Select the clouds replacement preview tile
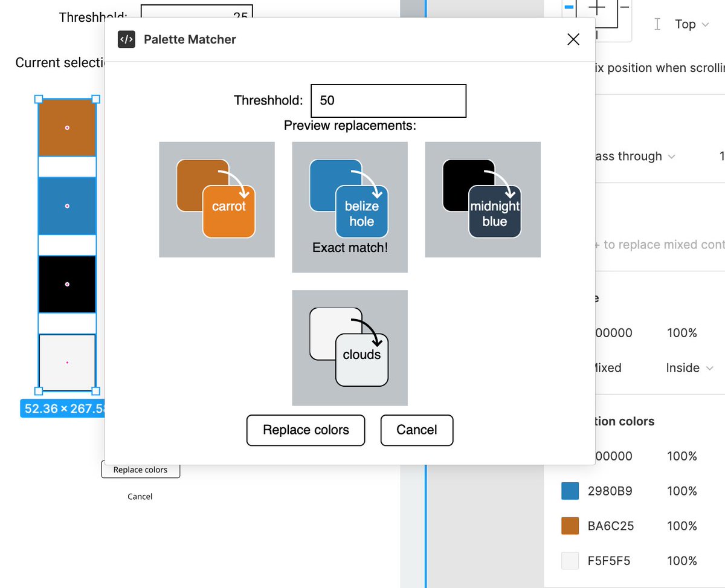Image resolution: width=725 pixels, height=588 pixels. [x=350, y=347]
